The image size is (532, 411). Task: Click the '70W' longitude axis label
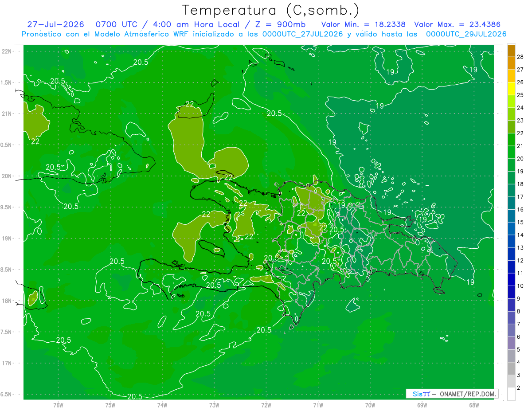[x=370, y=405]
